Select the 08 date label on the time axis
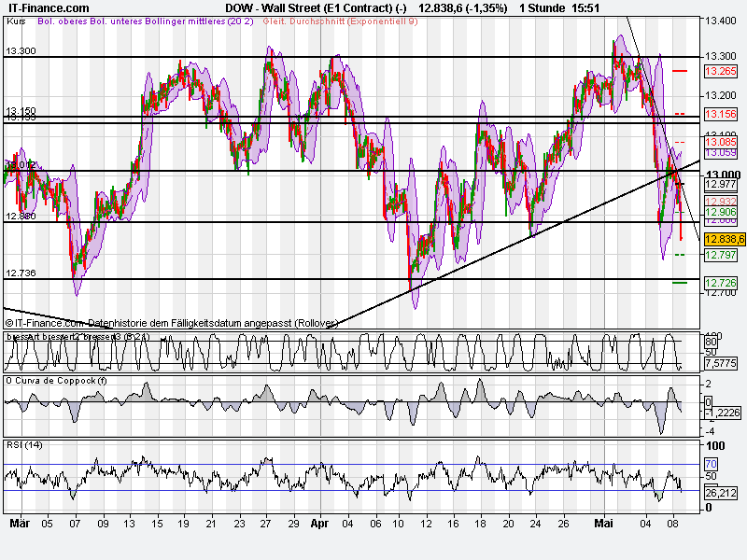Viewport: 747px width, 560px height. [x=672, y=524]
